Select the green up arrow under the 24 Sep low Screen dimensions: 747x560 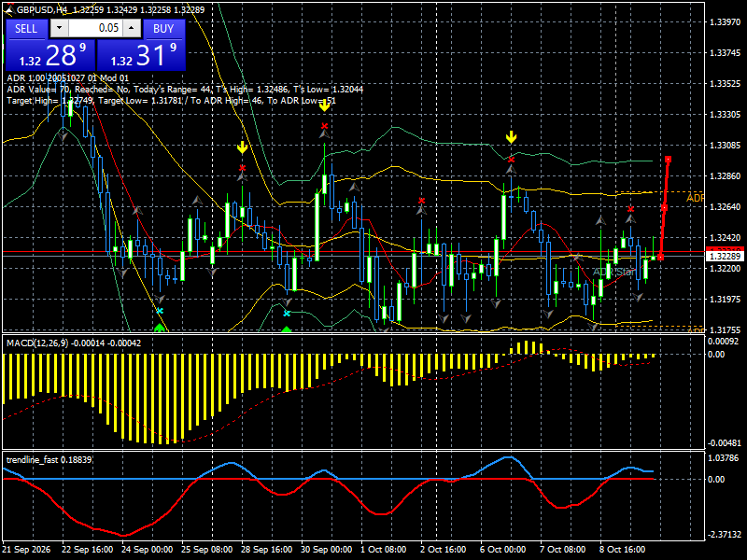[159, 328]
